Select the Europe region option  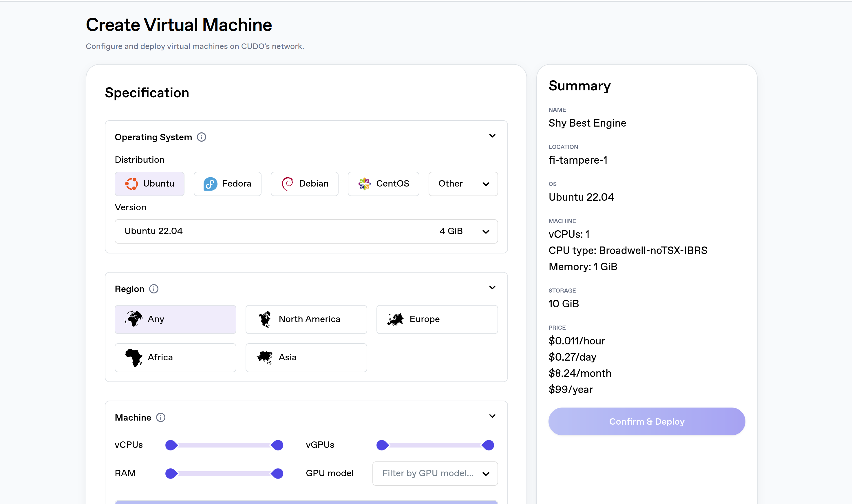437,319
